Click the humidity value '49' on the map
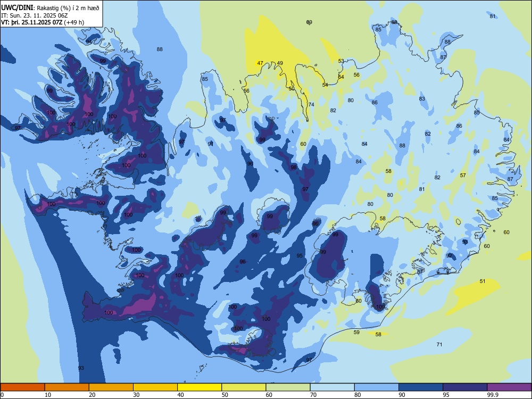 pos(280,63)
